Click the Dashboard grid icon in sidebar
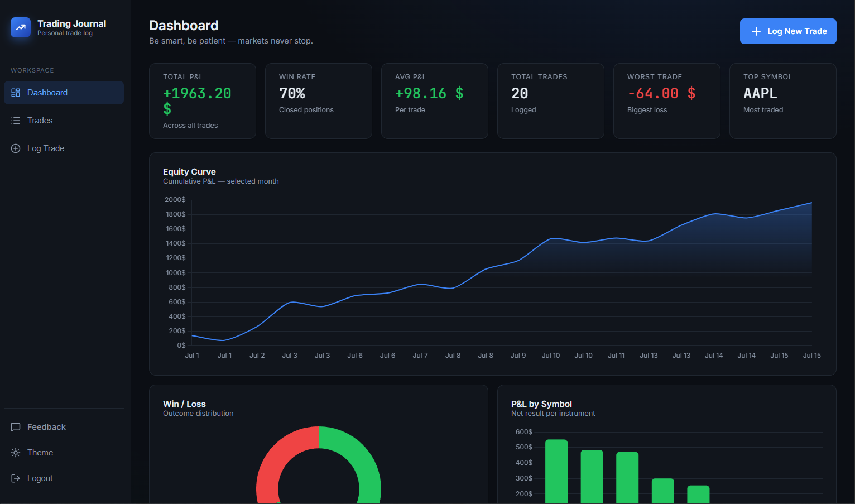The height and width of the screenshot is (504, 855). point(16,93)
